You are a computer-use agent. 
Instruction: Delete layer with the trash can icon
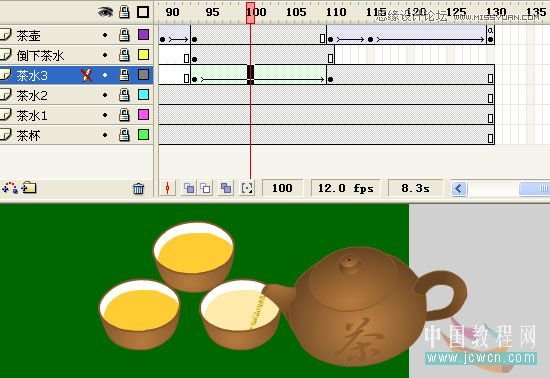pos(139,189)
